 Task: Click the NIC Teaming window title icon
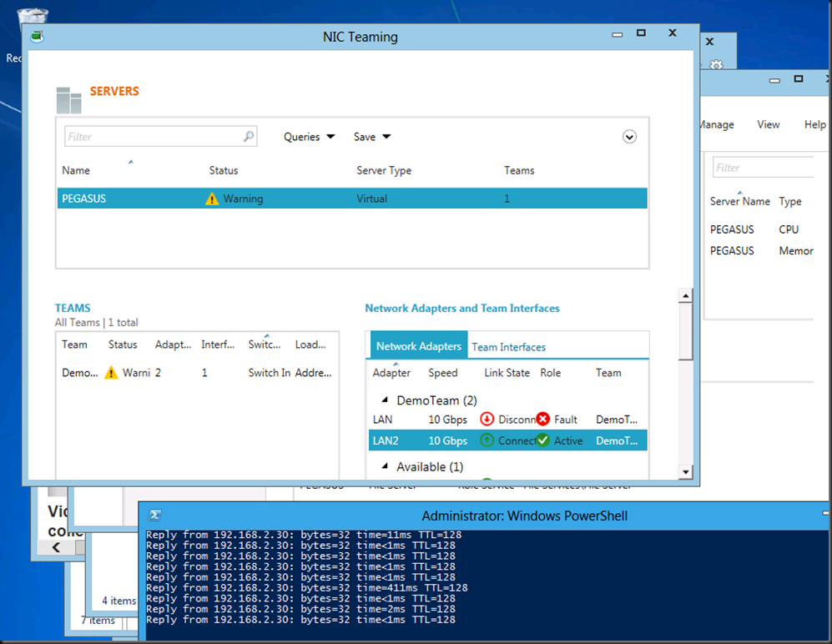click(x=37, y=37)
